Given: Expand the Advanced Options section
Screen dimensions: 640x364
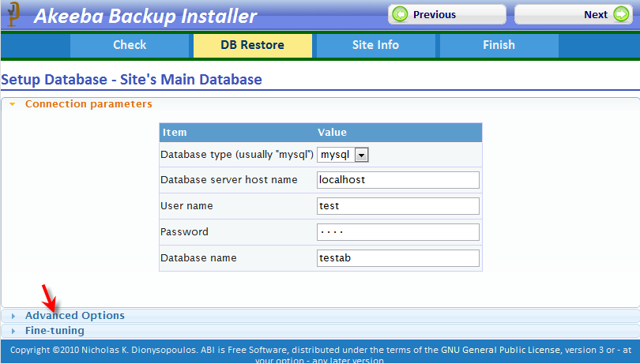Looking at the screenshot, I should click(321, 316).
